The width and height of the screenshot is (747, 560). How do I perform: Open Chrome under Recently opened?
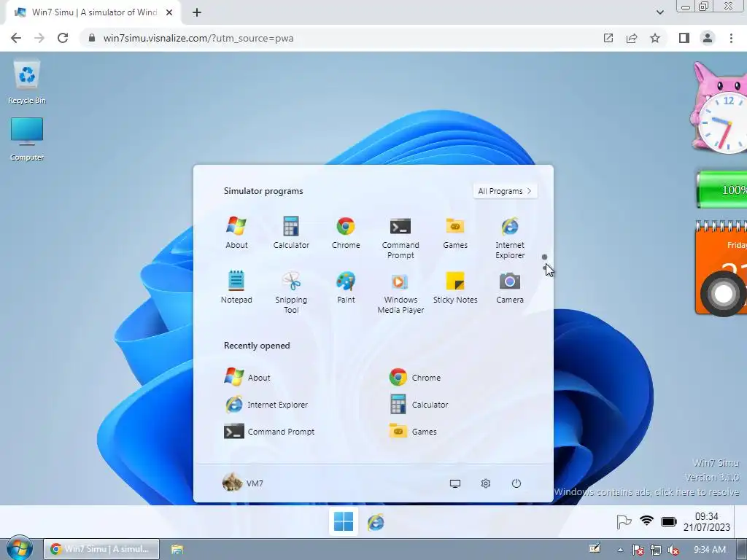(x=414, y=377)
